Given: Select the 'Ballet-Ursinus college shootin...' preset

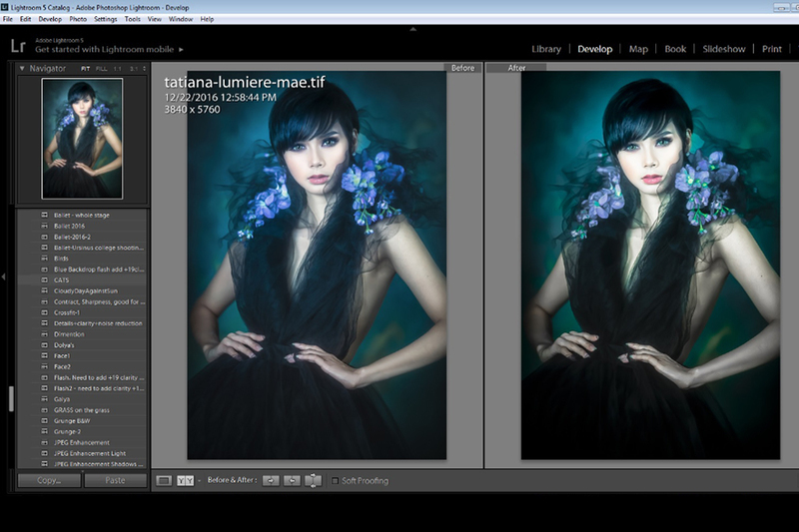Looking at the screenshot, I should 83,248.
